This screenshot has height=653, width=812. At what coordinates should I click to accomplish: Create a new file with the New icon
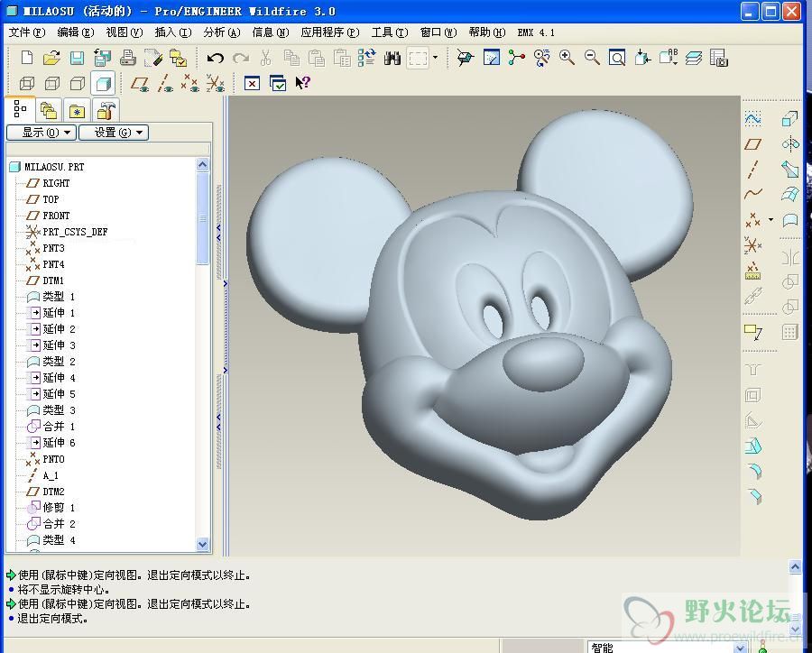(26, 58)
